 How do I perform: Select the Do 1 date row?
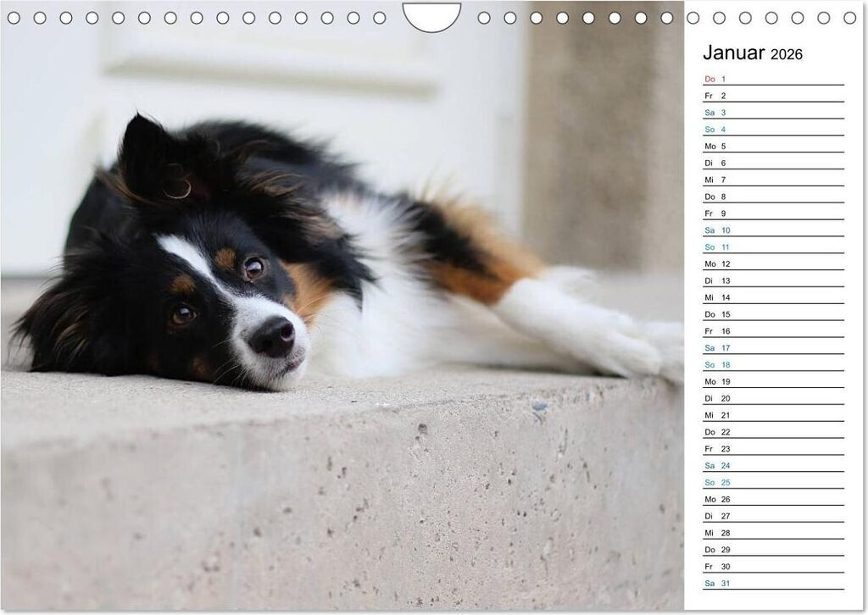point(772,79)
